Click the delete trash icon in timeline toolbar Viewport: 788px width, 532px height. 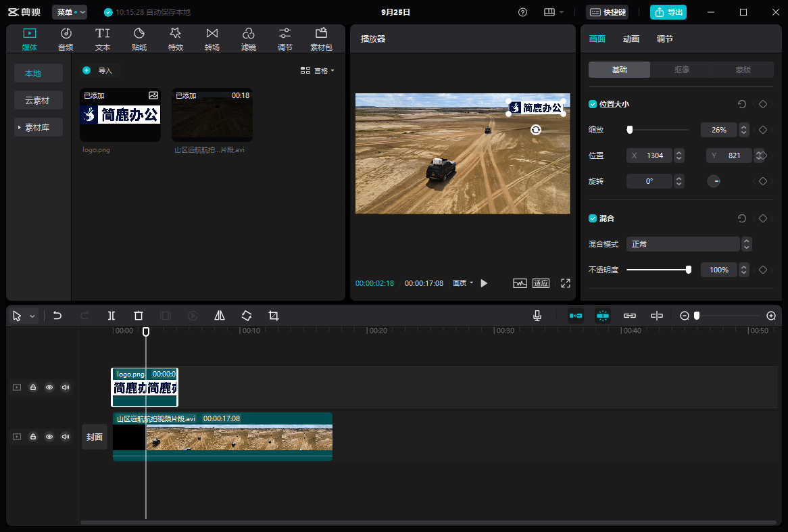(139, 316)
